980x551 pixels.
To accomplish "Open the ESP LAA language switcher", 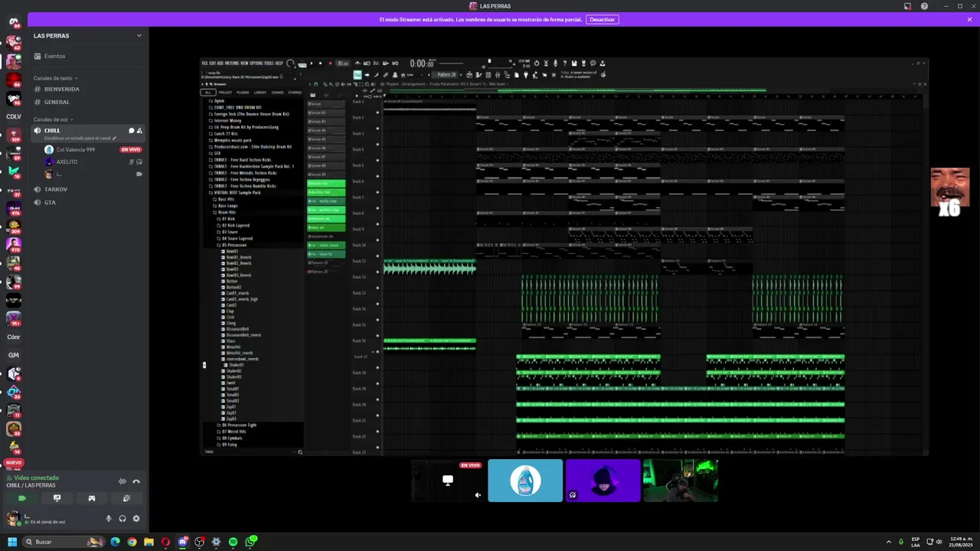I will click(x=916, y=542).
